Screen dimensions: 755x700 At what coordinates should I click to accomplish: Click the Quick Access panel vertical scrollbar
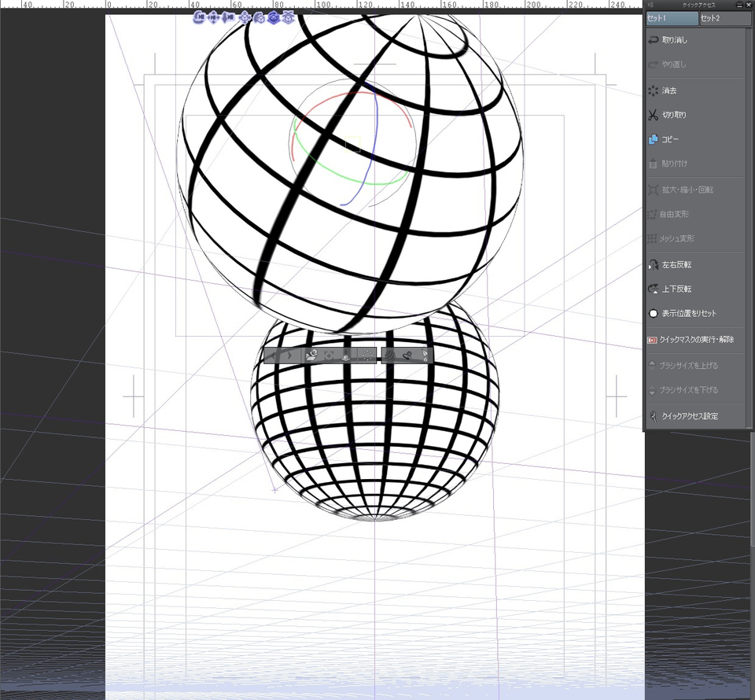[749, 227]
